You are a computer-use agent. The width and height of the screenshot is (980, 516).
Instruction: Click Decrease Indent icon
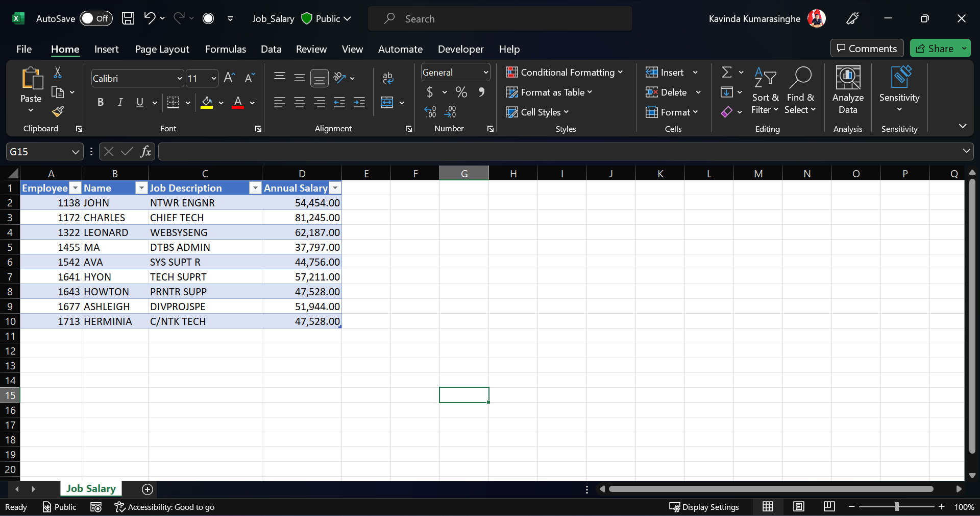click(339, 103)
